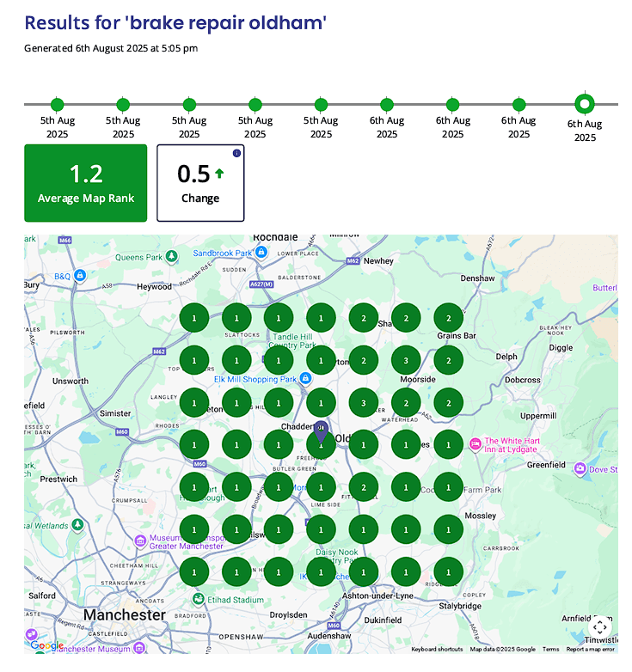Screen dimensions: 632x672
Task: Click Report a map error
Action: (590, 650)
